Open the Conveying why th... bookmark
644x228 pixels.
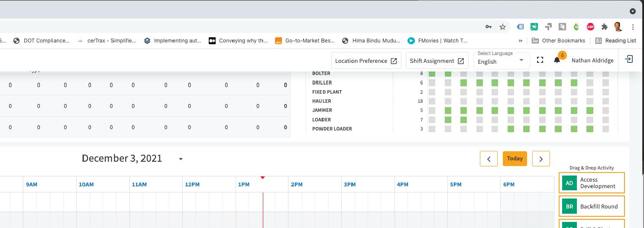click(238, 40)
